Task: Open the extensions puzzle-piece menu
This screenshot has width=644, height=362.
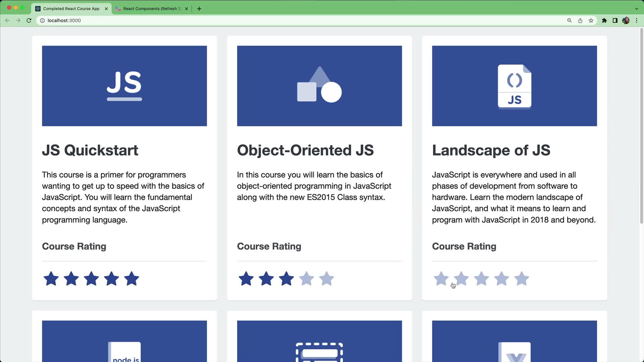Action: click(604, 20)
